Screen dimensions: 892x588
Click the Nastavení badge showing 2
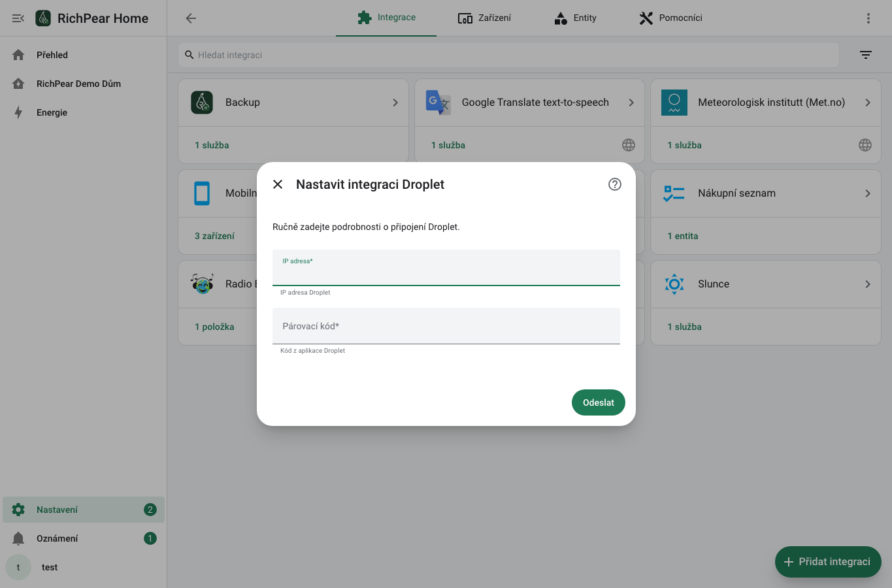pyautogui.click(x=150, y=510)
